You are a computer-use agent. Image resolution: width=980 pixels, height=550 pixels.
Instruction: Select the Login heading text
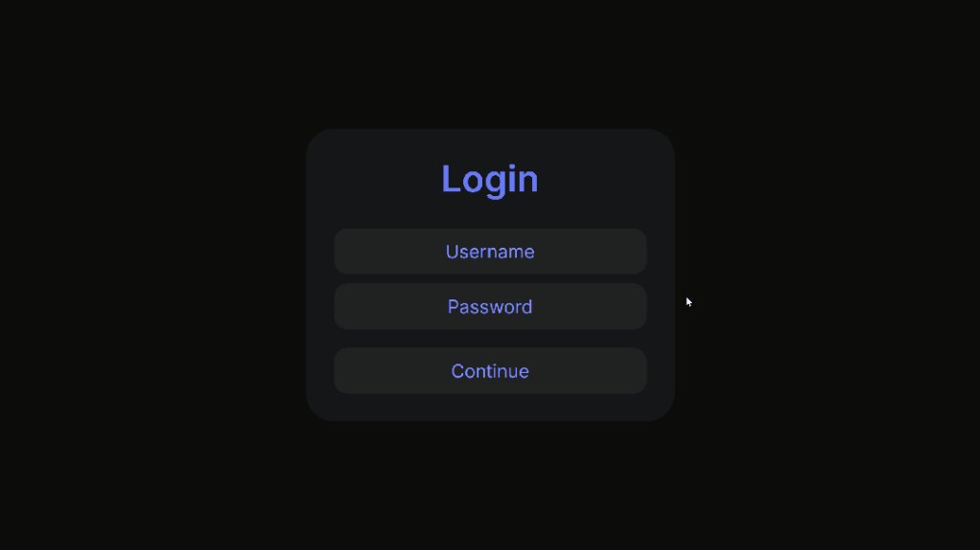click(x=490, y=180)
